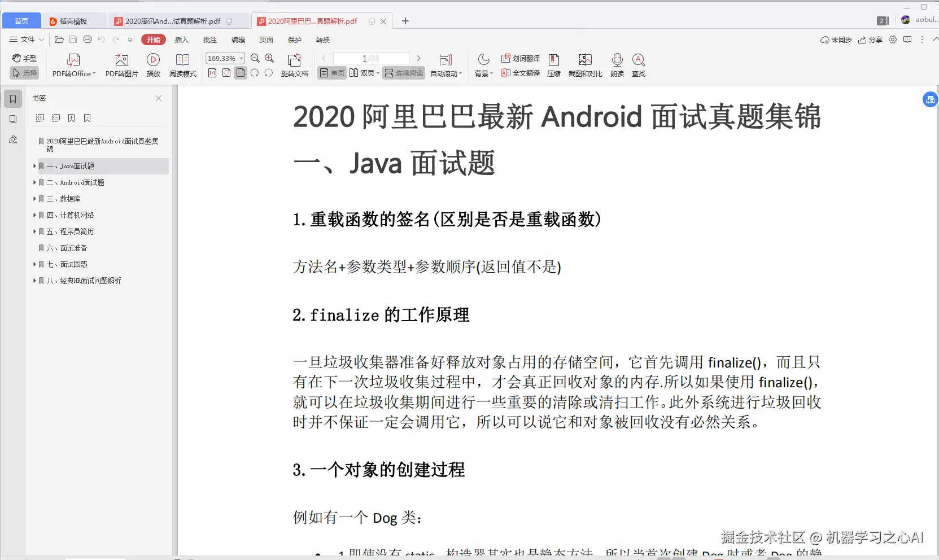
Task: Open the 压缩 compress tool
Action: pyautogui.click(x=554, y=65)
